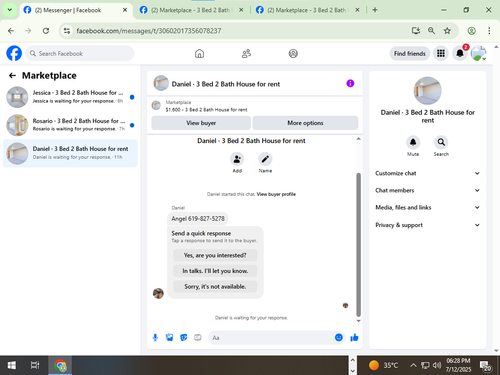The width and height of the screenshot is (500, 375).
Task: Show hidden system tray icons
Action: (413, 365)
